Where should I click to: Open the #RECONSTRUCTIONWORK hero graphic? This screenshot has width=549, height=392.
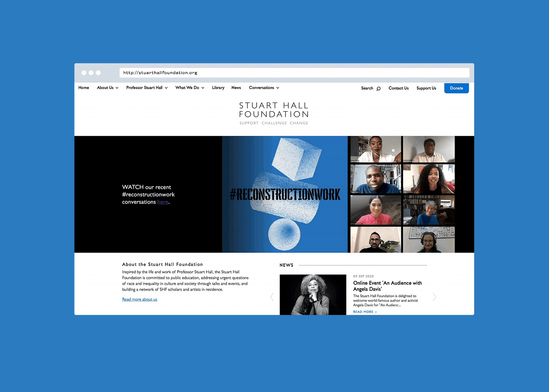pos(285,194)
